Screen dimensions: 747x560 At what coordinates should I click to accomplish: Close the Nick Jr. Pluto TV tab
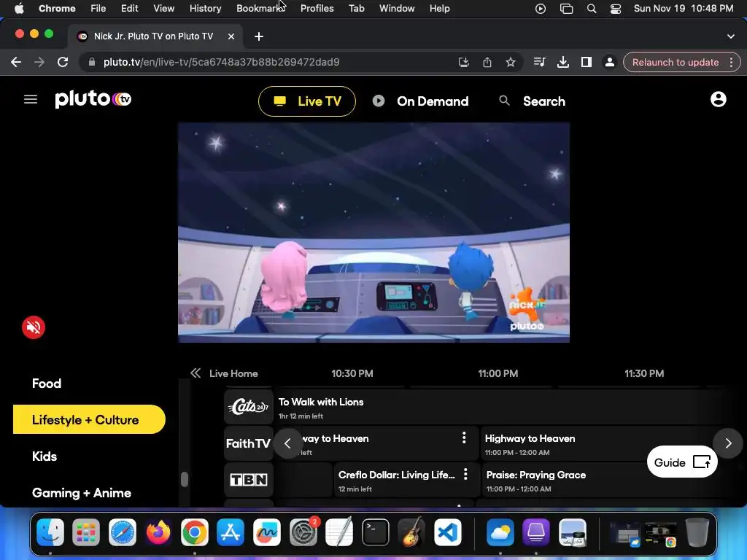pos(231,36)
